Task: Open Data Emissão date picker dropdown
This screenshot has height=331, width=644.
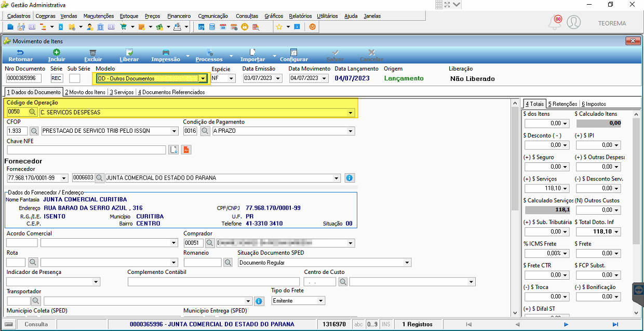Action: pyautogui.click(x=278, y=78)
